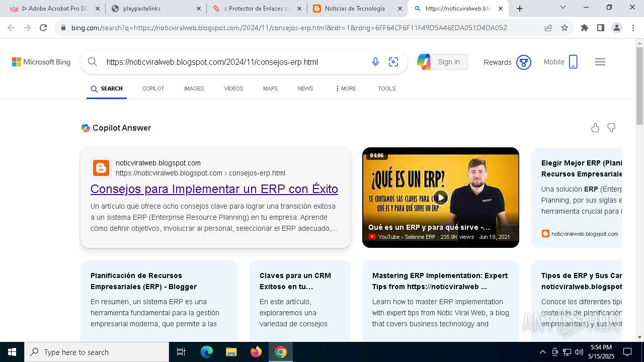Open Bing hamburger settings menu
Viewport: 644px width, 362px height.
tap(600, 62)
